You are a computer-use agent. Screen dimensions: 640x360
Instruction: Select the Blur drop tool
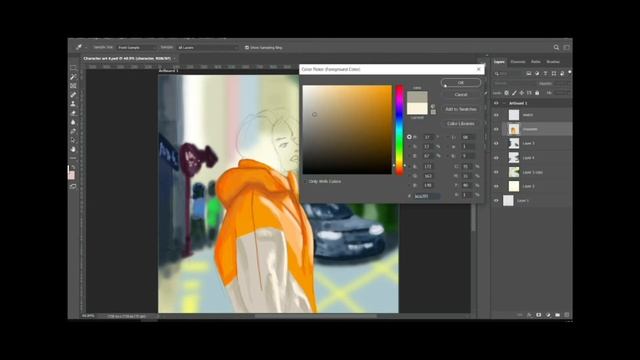[x=73, y=122]
